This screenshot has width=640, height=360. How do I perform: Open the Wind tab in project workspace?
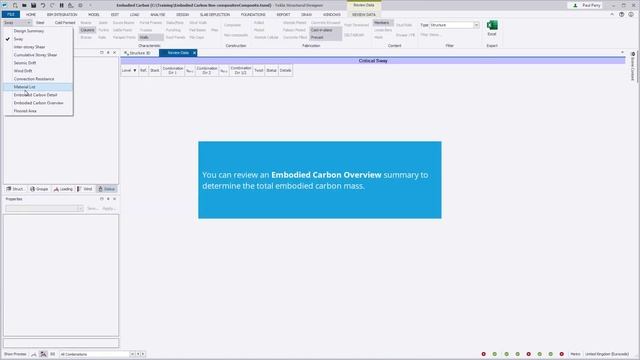pyautogui.click(x=85, y=189)
